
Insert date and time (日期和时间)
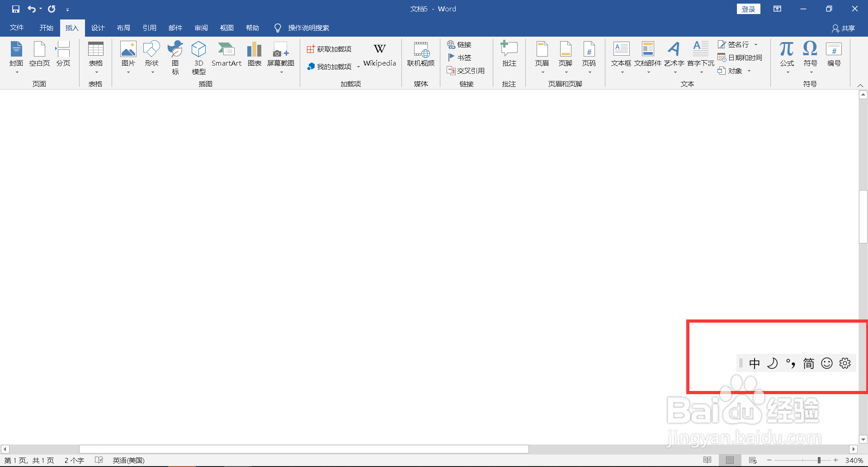click(740, 57)
